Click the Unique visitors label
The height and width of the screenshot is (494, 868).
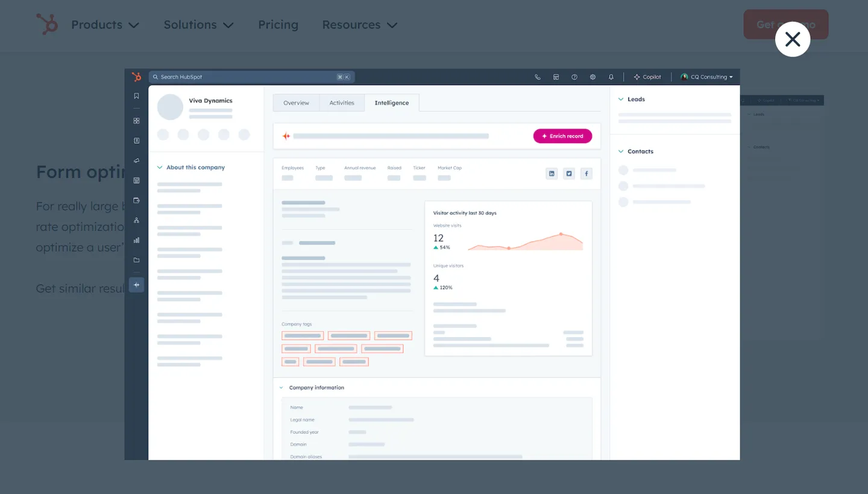(x=448, y=265)
